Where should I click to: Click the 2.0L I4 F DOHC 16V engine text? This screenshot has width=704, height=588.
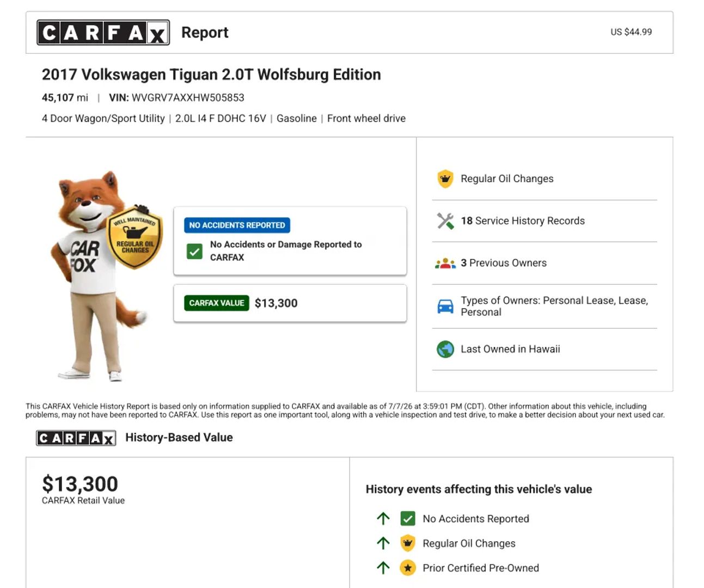pos(221,119)
